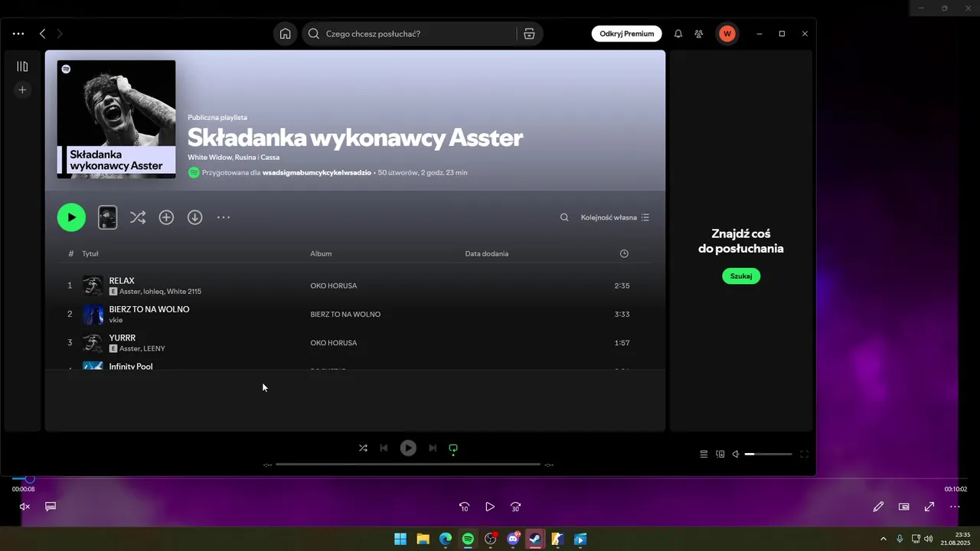Download the playlist with the circled arrow icon
This screenshot has width=980, height=551.
tap(195, 217)
